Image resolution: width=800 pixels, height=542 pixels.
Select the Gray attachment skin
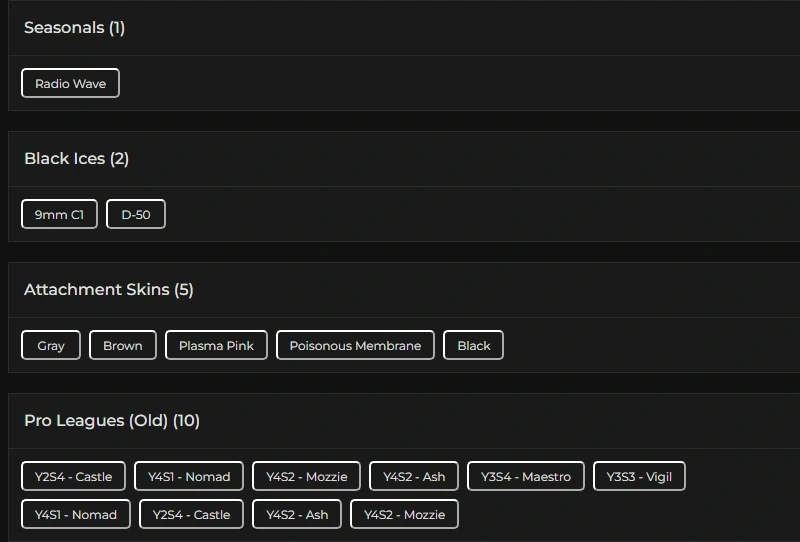point(51,346)
